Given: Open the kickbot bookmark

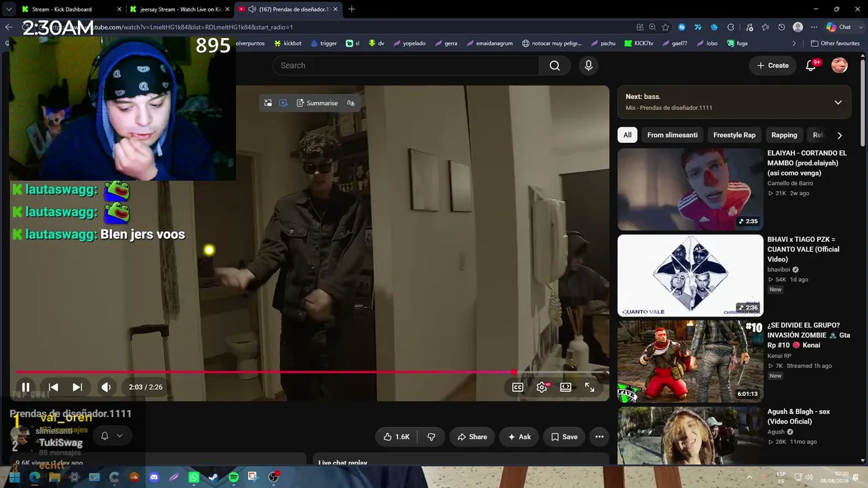Looking at the screenshot, I should pyautogui.click(x=288, y=43).
